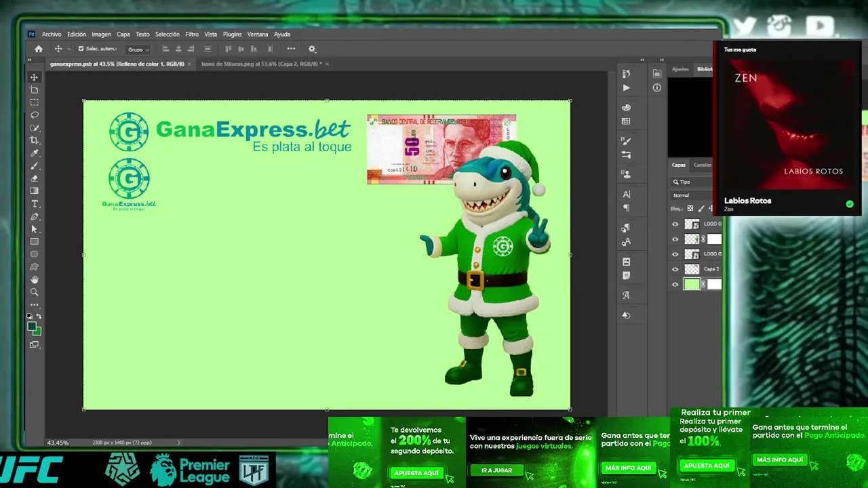
Task: Select the Artboard tool
Action: click(34, 90)
